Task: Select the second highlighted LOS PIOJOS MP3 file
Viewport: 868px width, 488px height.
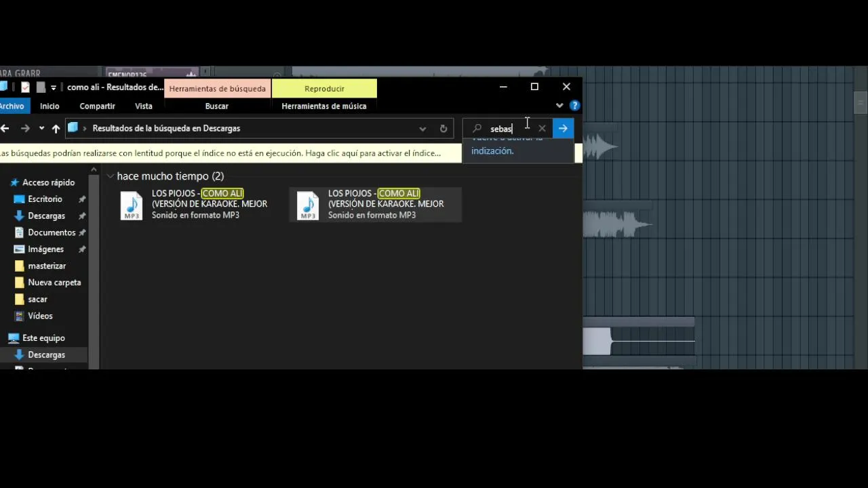Action: pos(375,204)
